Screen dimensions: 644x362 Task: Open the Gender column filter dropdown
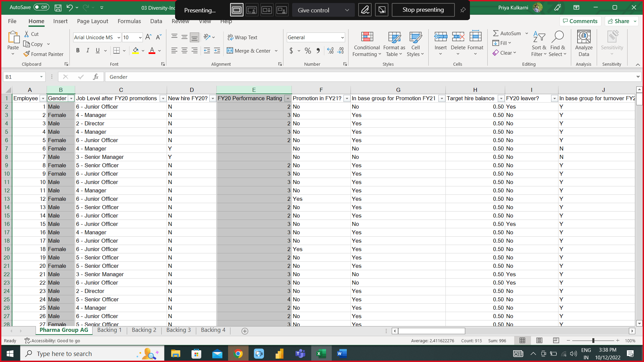pos(71,99)
